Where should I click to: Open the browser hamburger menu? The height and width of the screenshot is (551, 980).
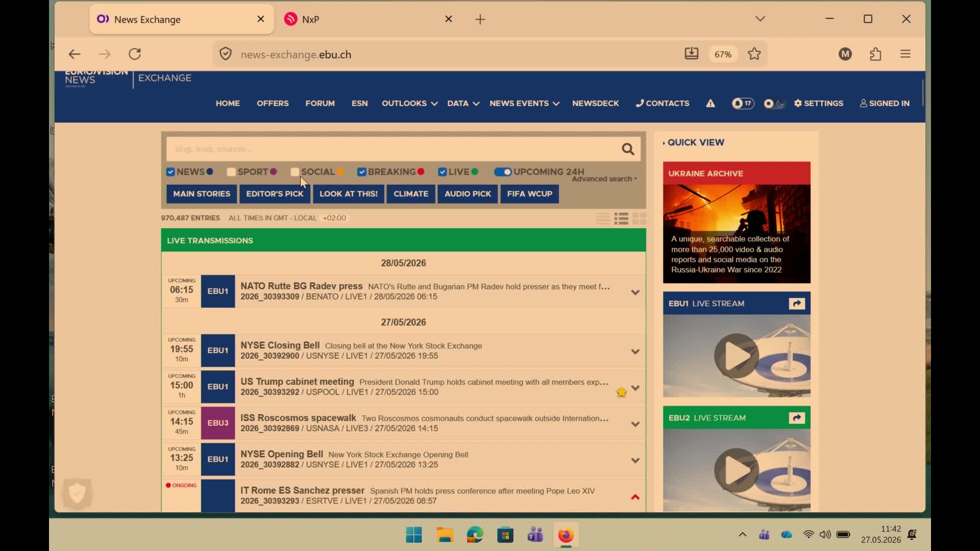905,54
